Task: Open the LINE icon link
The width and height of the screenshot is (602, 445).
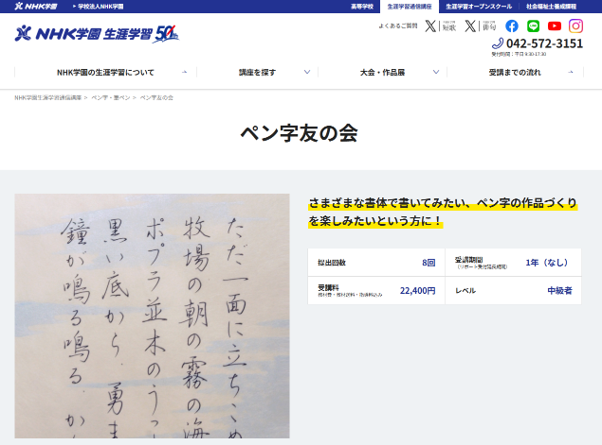Action: click(x=533, y=26)
